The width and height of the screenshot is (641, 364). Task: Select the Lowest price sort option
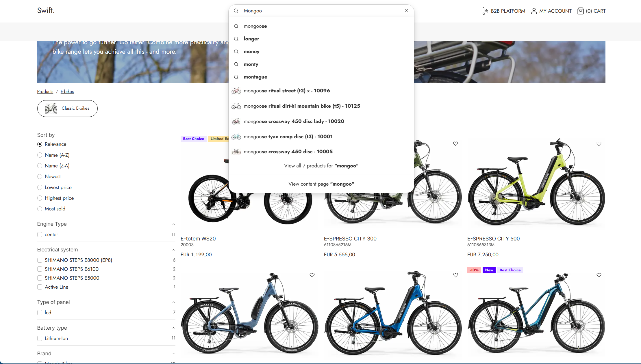tap(40, 187)
